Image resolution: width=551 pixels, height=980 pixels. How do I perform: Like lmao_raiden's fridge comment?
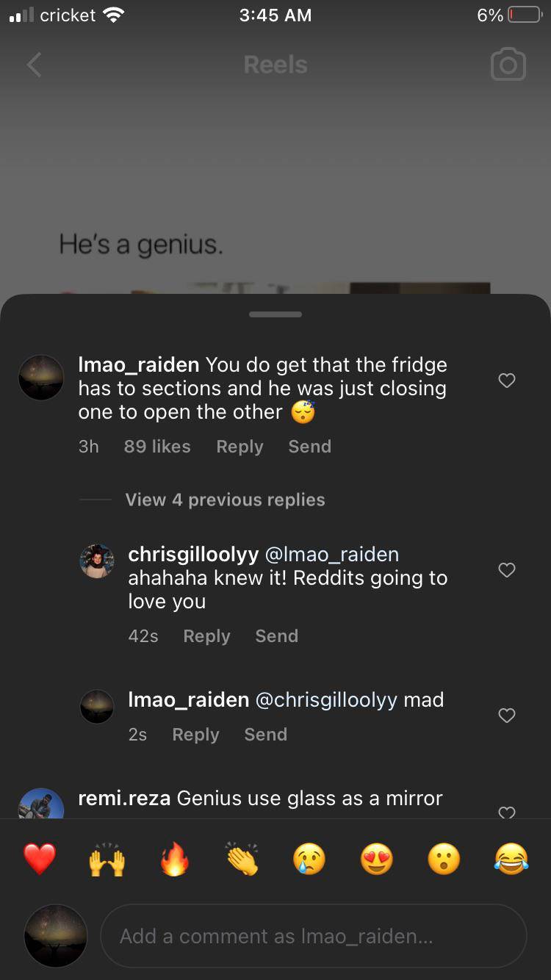(507, 381)
